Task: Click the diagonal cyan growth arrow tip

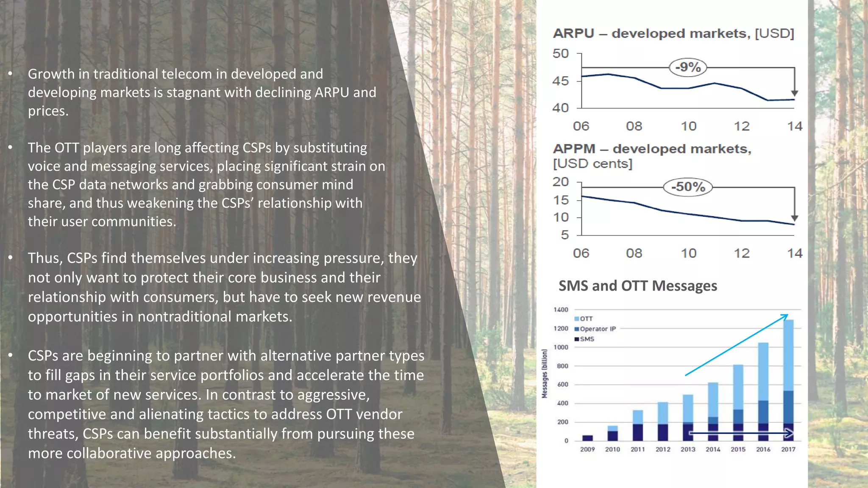Action: click(786, 316)
